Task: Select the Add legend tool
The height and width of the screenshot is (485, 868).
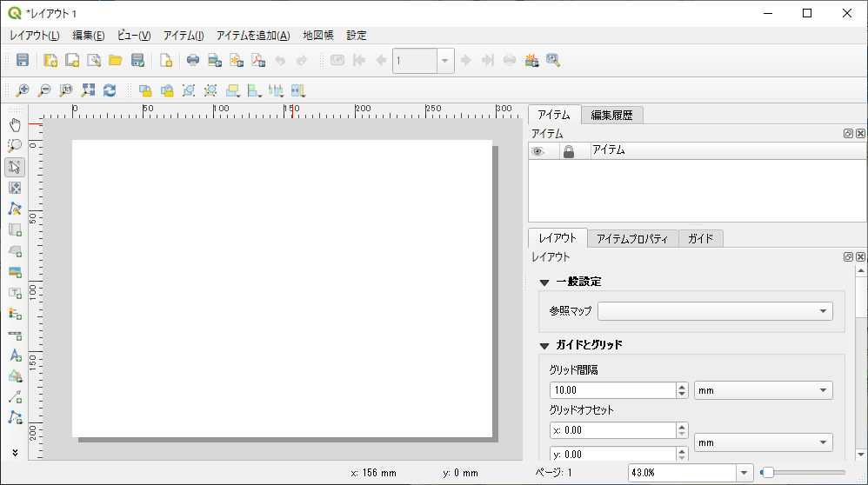Action: 15,313
